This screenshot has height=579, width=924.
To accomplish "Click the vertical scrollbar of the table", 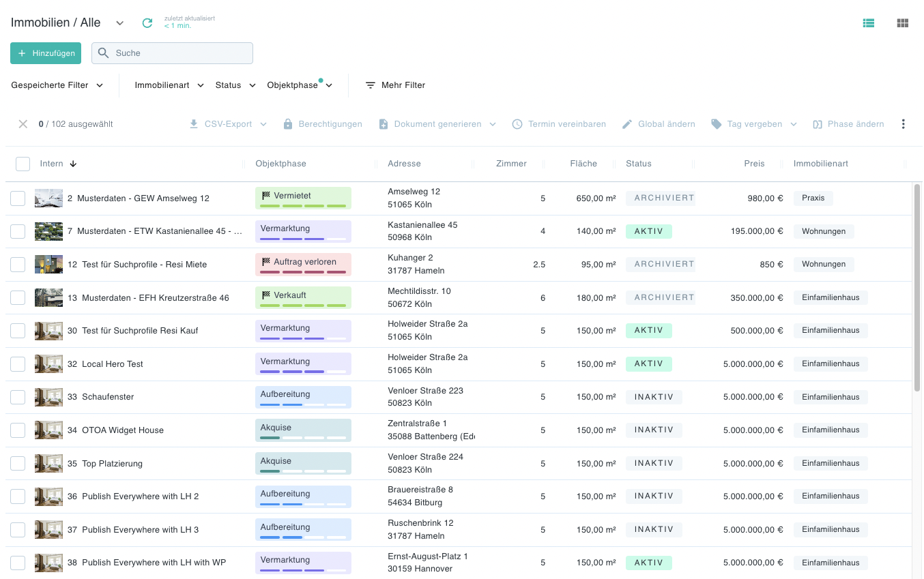I will (917, 286).
